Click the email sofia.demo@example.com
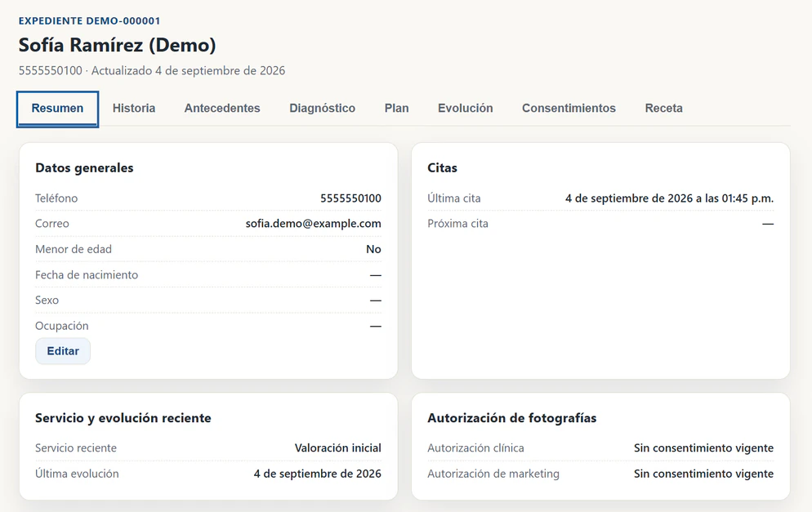Screen dimensions: 812x512 pyautogui.click(x=314, y=224)
